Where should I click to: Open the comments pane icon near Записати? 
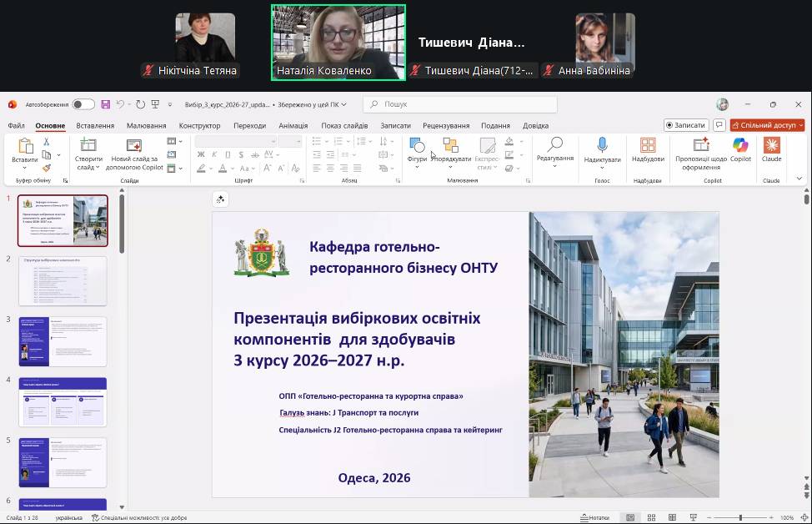tap(719, 125)
